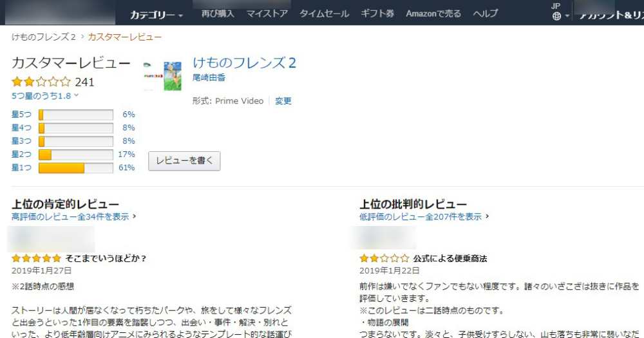Go to マイストア in top navigation
This screenshot has width=644, height=338.
[267, 14]
